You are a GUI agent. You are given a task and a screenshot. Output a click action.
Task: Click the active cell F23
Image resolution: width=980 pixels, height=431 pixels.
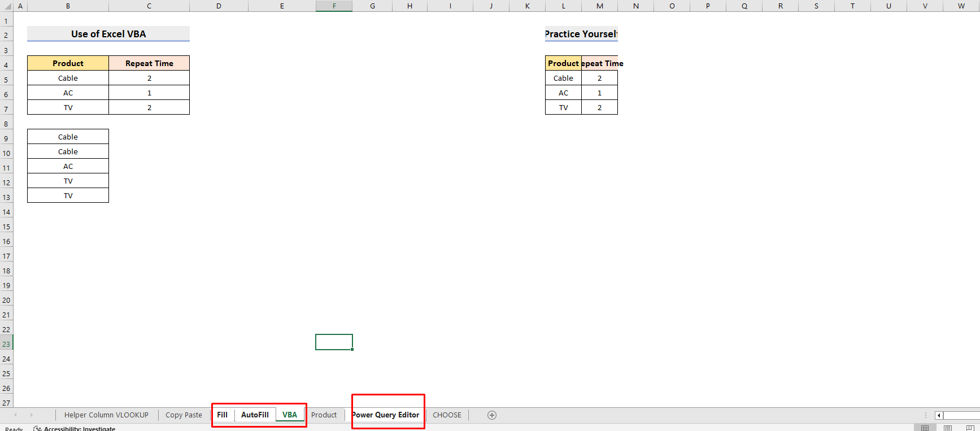click(334, 342)
